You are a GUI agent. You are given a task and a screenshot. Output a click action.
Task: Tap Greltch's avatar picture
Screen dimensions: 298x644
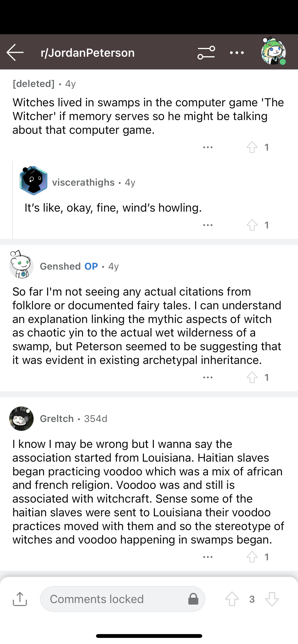[21, 418]
